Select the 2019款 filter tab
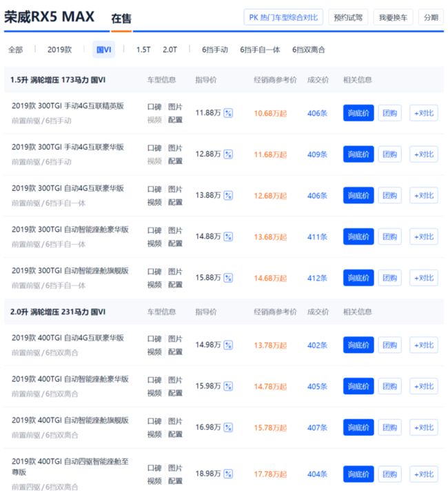The width and height of the screenshot is (448, 497). [x=59, y=50]
